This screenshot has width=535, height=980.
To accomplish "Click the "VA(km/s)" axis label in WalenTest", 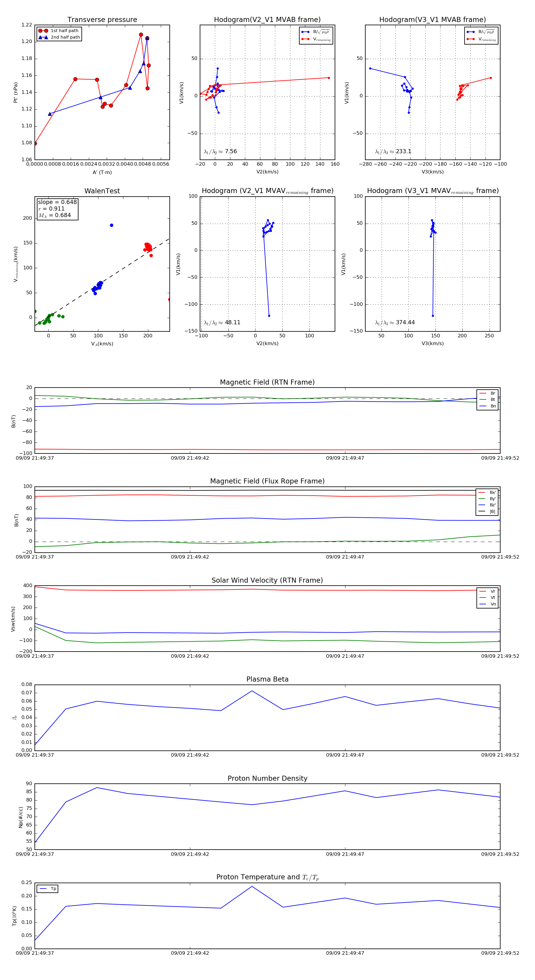I will [102, 344].
